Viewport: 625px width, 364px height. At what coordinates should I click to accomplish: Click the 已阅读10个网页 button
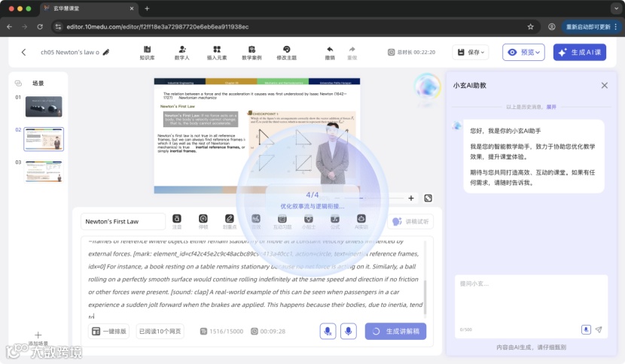pyautogui.click(x=160, y=331)
